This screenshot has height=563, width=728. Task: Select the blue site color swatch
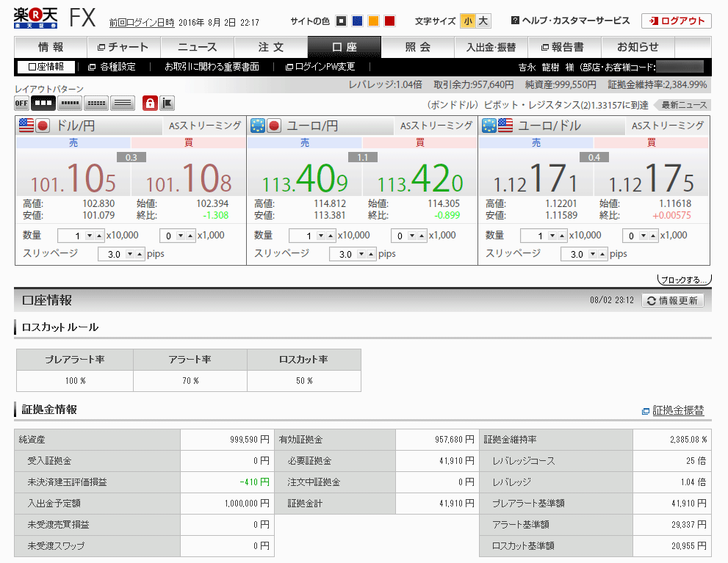(x=358, y=21)
